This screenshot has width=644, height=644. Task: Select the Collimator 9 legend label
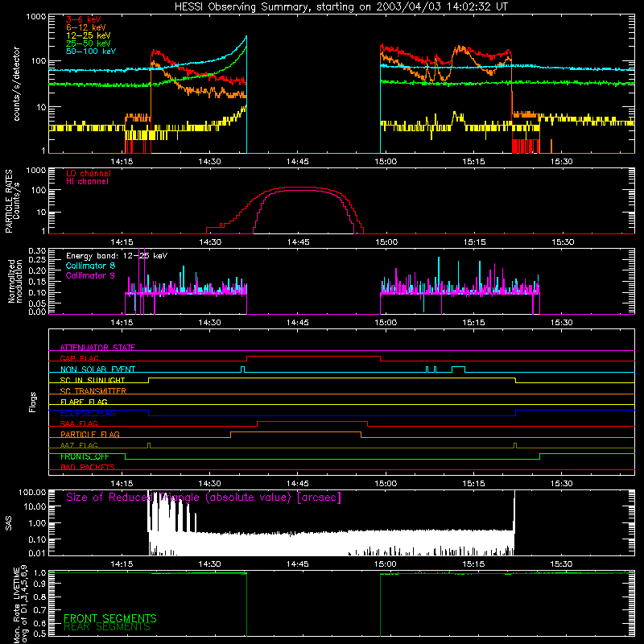click(90, 275)
